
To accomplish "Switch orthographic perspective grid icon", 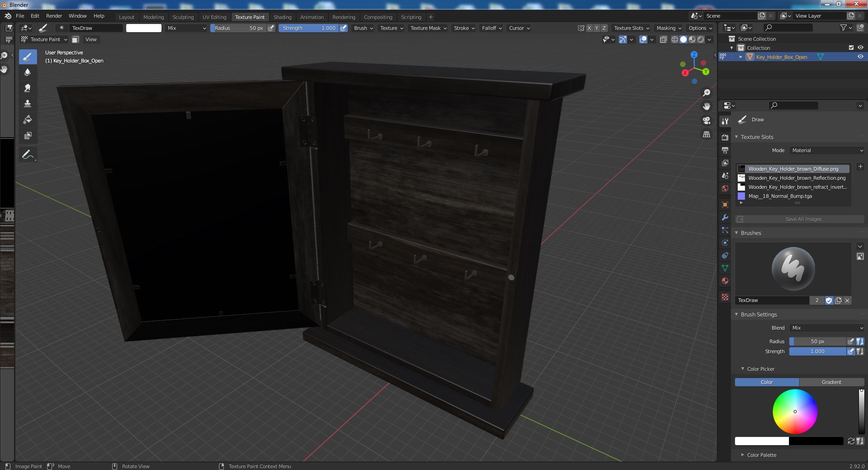I will pyautogui.click(x=707, y=134).
